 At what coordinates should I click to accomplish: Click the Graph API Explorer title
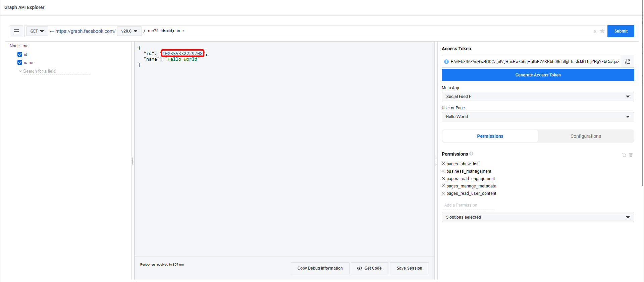[24, 7]
